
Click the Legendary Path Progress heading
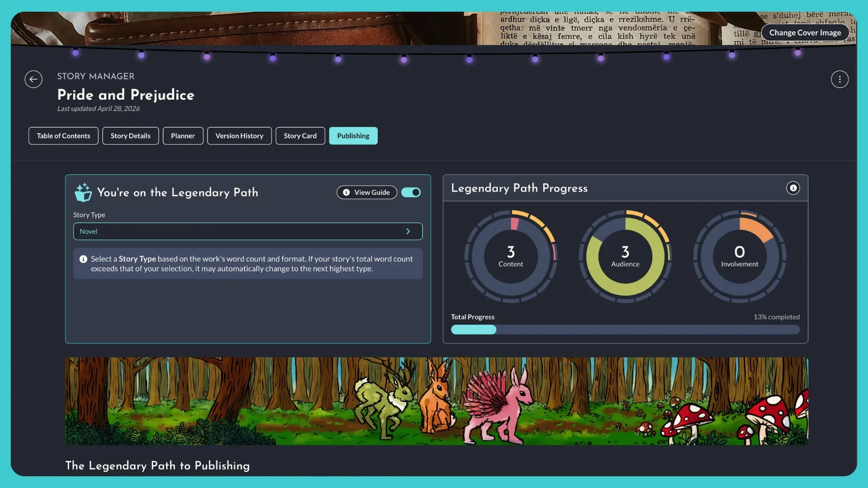tap(519, 188)
